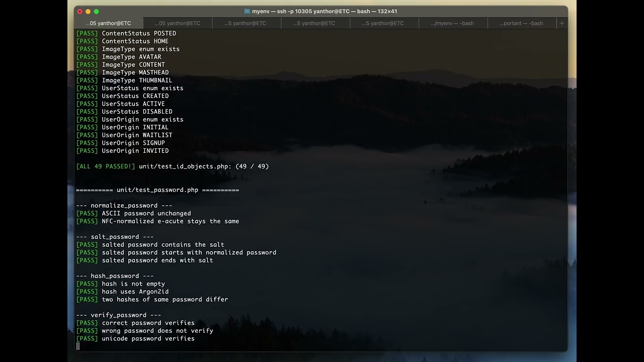This screenshot has height=362, width=644.
Task: Click the 'UserStatus CREATED' result
Action: click(122, 96)
